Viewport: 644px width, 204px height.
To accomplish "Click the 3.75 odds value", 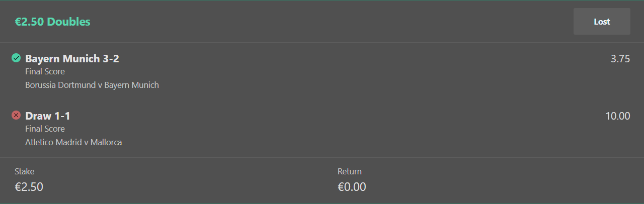I will point(620,59).
